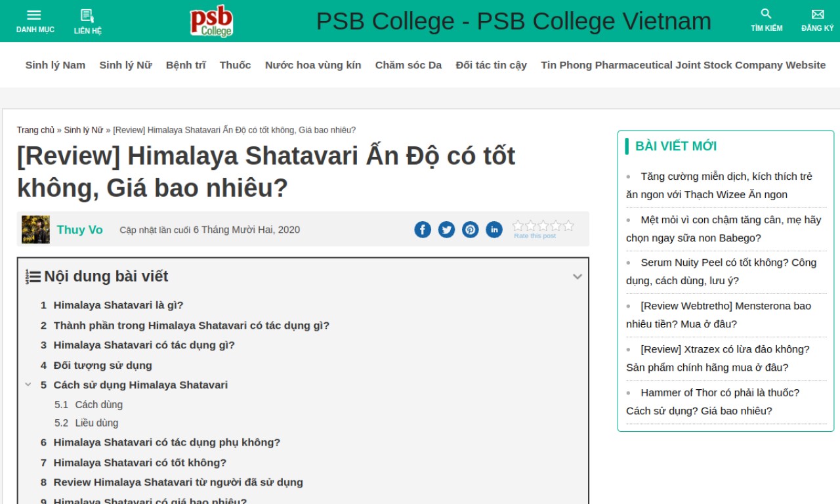840x504 pixels.
Task: Share the article on Pinterest
Action: point(470,230)
